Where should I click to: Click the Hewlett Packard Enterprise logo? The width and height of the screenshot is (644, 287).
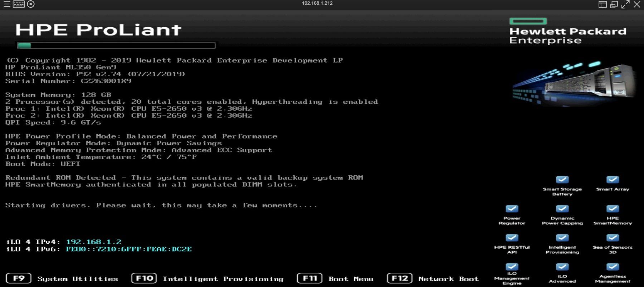click(568, 31)
